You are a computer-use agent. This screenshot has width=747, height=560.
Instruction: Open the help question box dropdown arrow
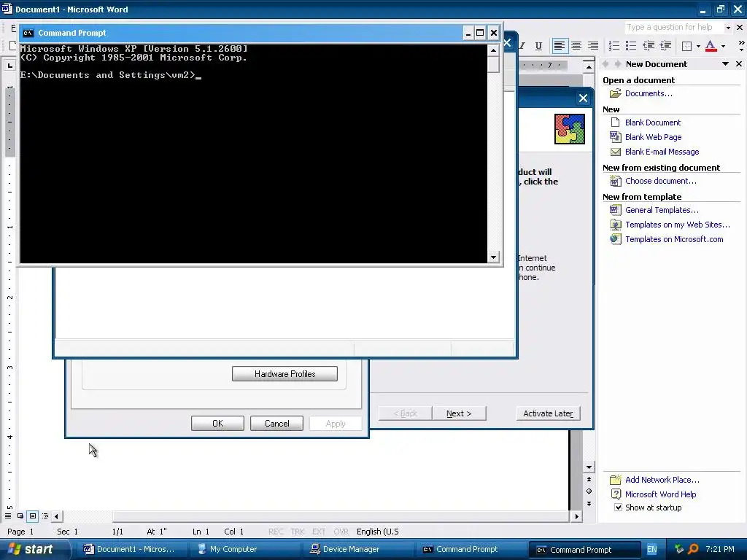point(728,28)
